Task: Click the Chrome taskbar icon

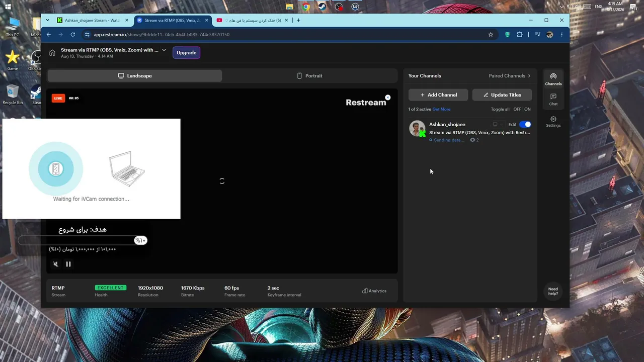Action: pyautogui.click(x=306, y=7)
